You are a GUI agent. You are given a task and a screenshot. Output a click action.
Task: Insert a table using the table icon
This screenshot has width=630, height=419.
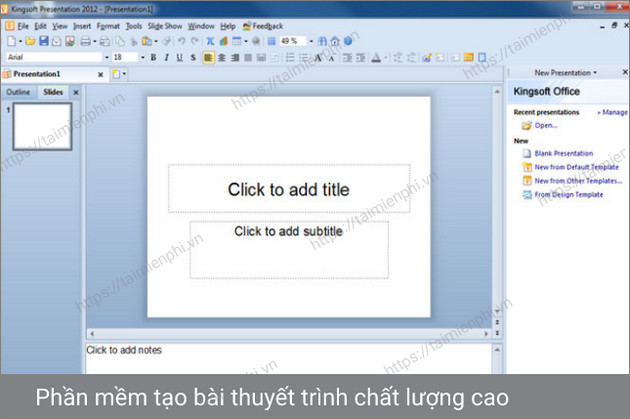[237, 41]
